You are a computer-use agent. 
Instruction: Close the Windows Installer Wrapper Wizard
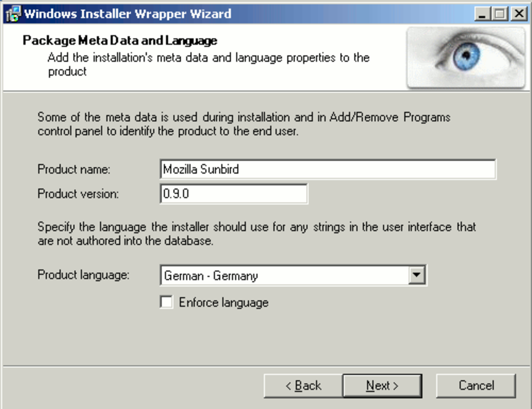click(x=519, y=14)
